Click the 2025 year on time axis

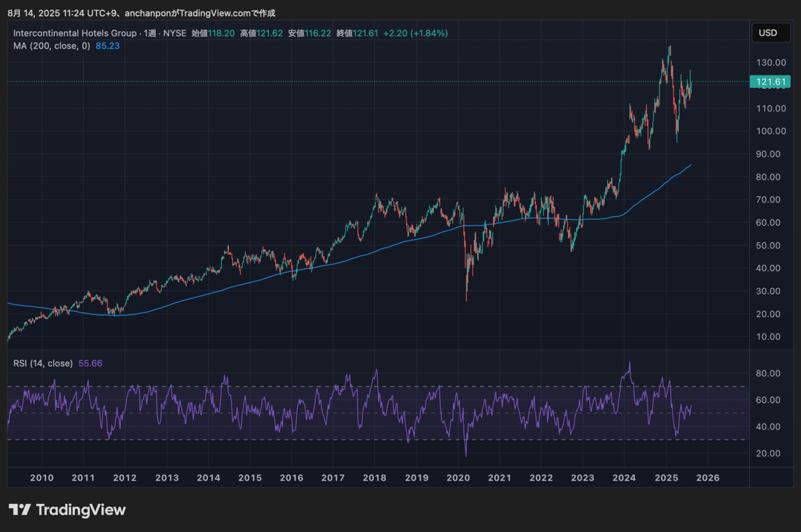coord(666,478)
